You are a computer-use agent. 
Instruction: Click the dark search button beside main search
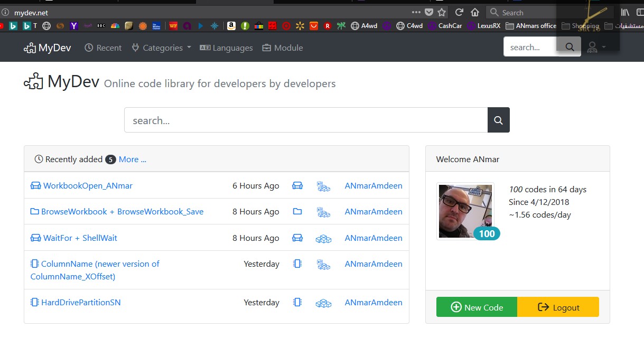498,120
